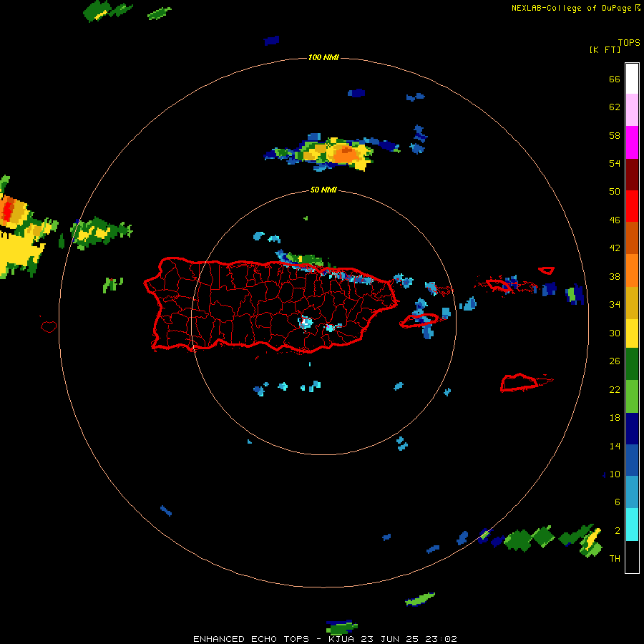Click the NEXLAB-College of DuPage credit text
Screen dimensions: 644x644
tap(571, 8)
